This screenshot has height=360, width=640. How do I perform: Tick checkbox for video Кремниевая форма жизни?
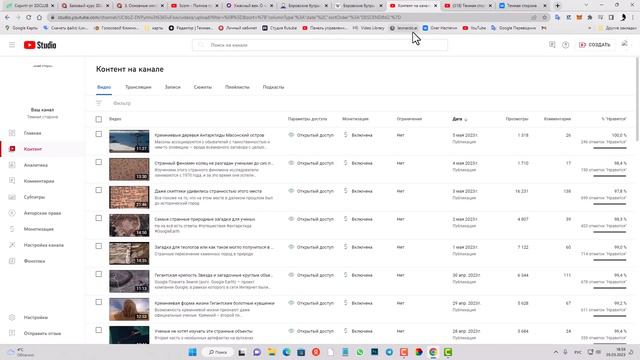tap(99, 302)
